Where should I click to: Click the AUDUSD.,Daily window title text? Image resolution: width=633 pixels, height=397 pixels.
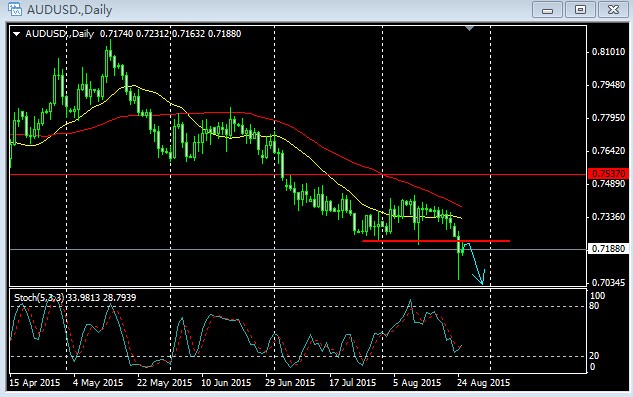point(69,10)
